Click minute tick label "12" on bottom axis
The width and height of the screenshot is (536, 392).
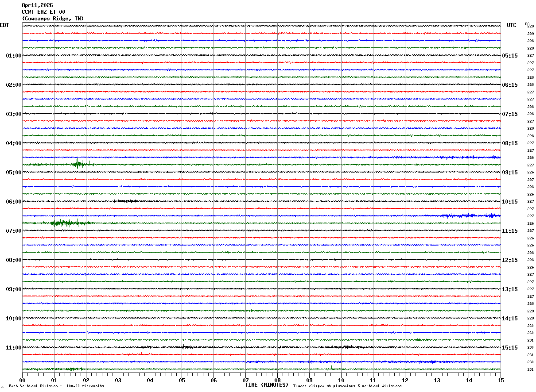(x=405, y=380)
